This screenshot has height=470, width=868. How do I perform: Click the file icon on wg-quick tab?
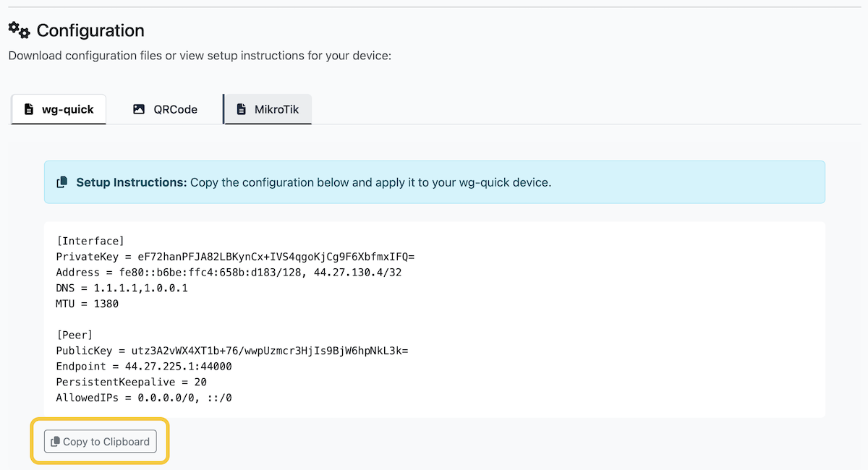click(x=29, y=109)
